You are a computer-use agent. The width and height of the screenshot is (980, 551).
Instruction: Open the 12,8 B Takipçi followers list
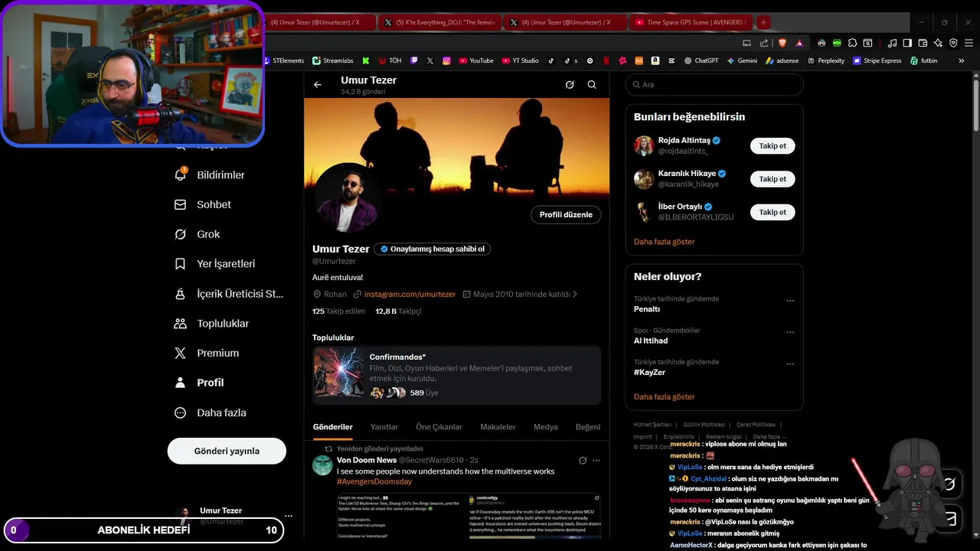pos(398,311)
